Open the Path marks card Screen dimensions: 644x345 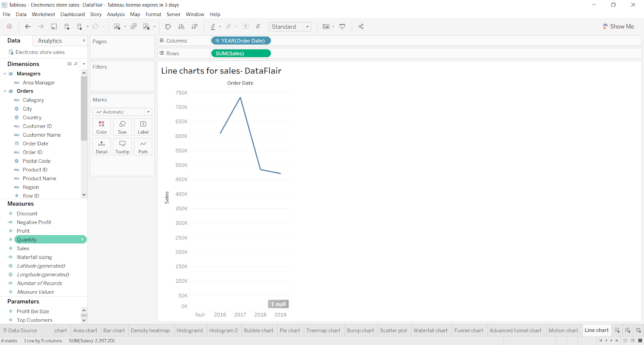point(143,147)
